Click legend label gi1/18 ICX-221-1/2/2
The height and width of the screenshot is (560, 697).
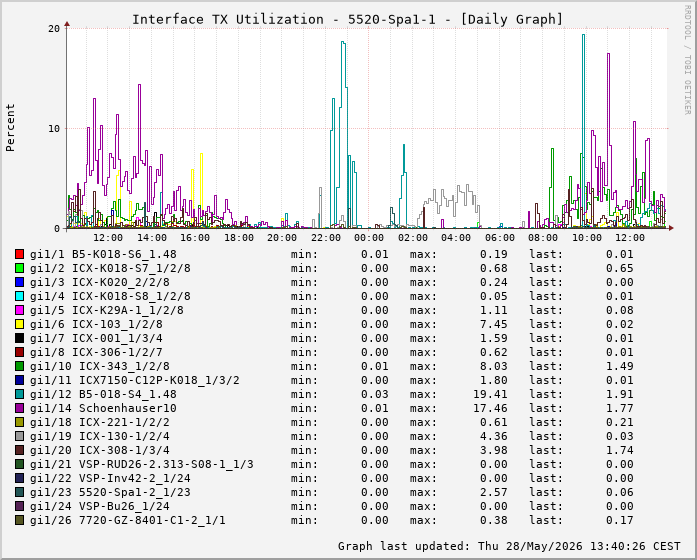pos(100,422)
